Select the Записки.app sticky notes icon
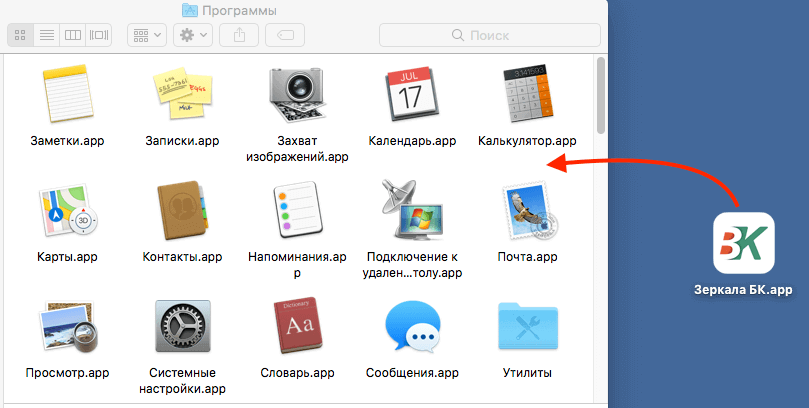This screenshot has height=408, width=809. click(183, 93)
